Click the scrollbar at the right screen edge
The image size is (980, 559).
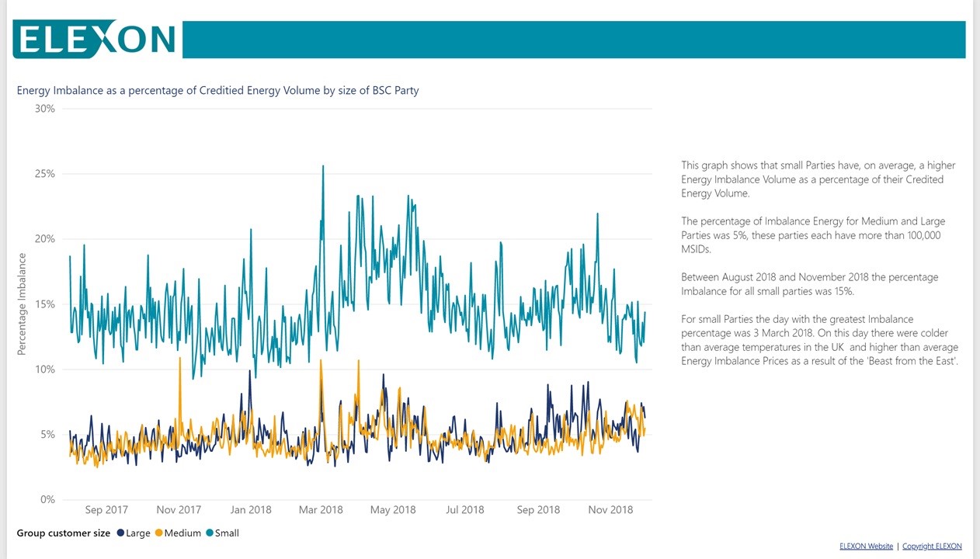coord(976,279)
